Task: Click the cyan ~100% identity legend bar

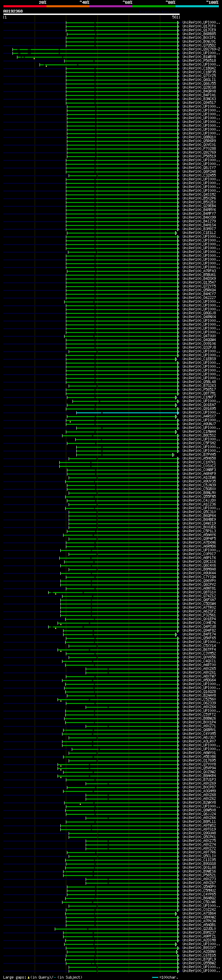Action: [x=197, y=6]
